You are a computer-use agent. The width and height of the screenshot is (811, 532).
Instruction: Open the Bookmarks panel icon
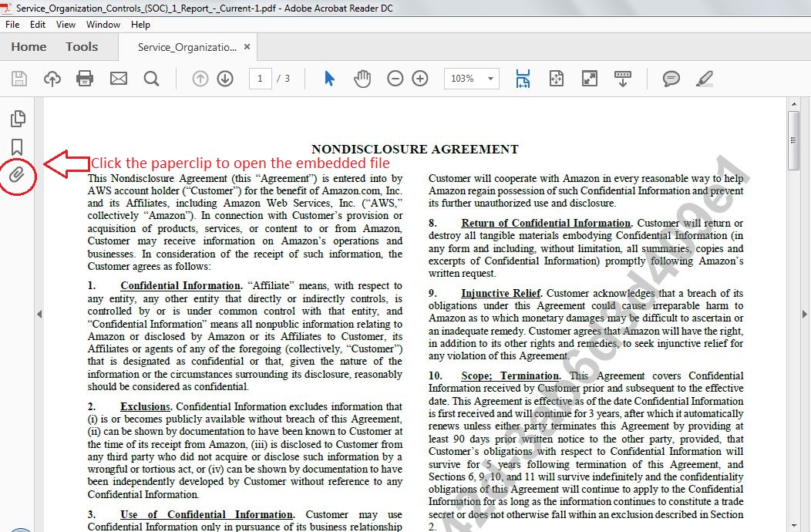pos(17,146)
